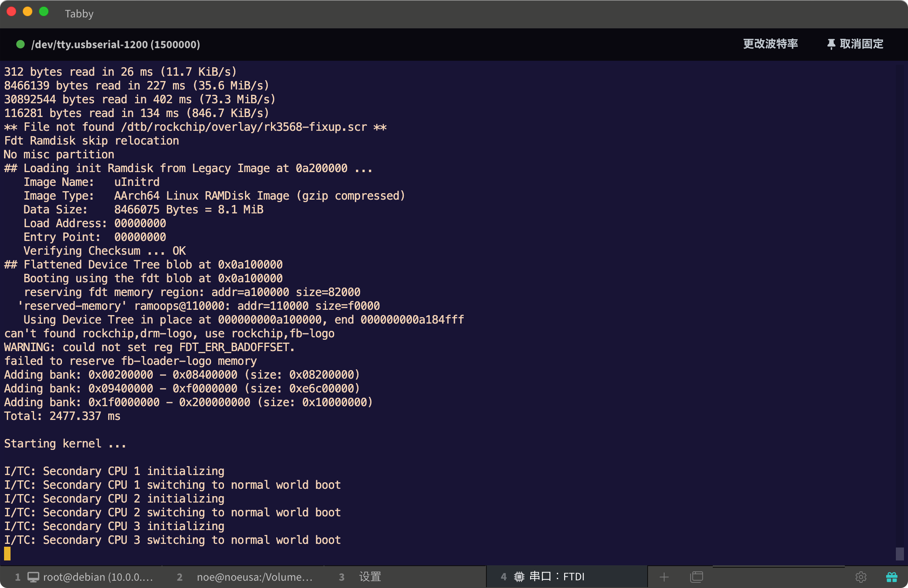Open Tabby settings with the gear icon
908x588 pixels.
[861, 577]
